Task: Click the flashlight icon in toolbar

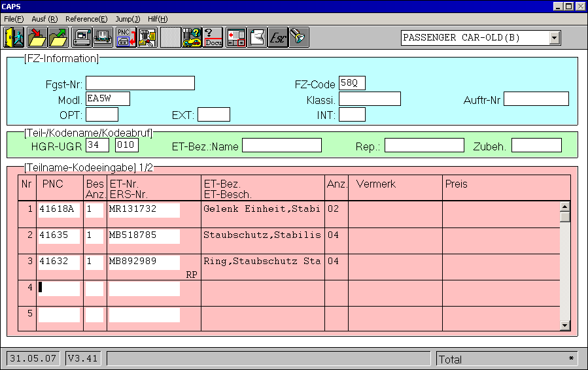Action: (298, 37)
